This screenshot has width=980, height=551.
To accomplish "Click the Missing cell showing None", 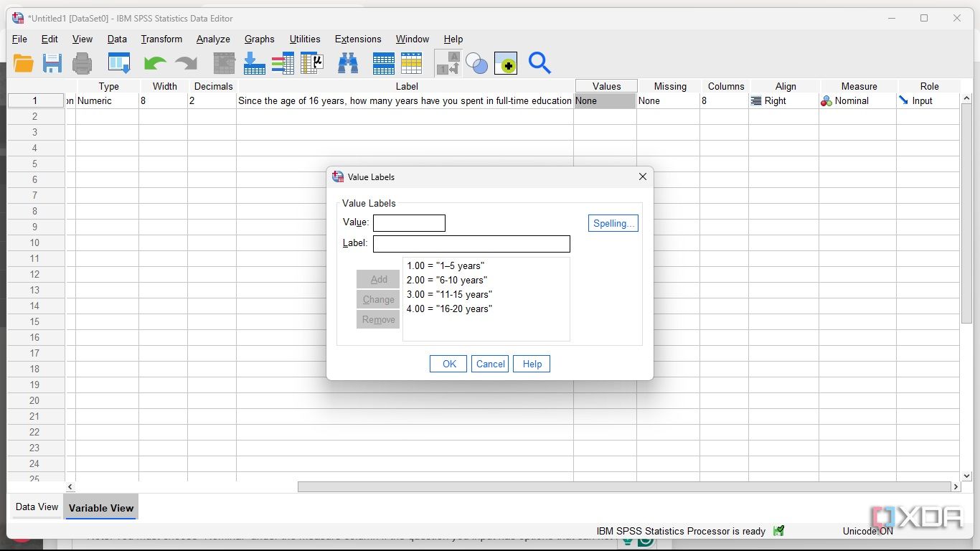I will [x=668, y=100].
